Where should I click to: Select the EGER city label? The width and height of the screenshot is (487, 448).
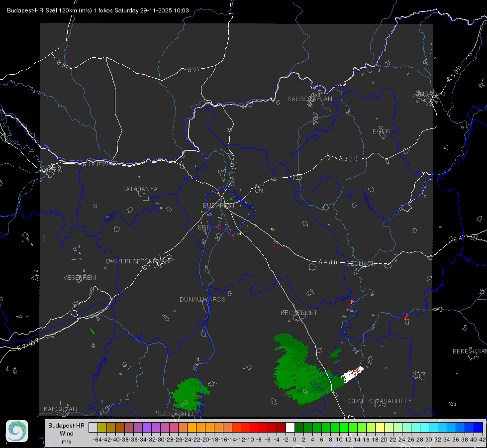(381, 131)
